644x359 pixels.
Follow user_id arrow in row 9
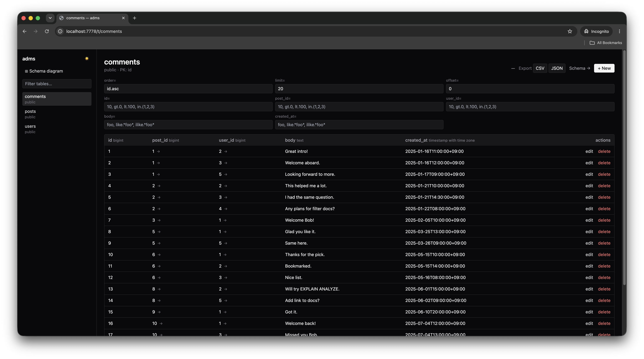click(x=226, y=243)
